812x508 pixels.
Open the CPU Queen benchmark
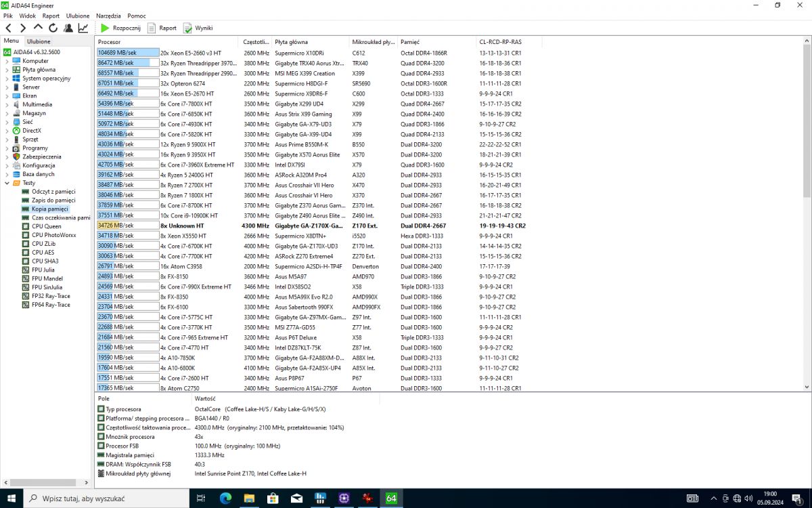point(41,226)
